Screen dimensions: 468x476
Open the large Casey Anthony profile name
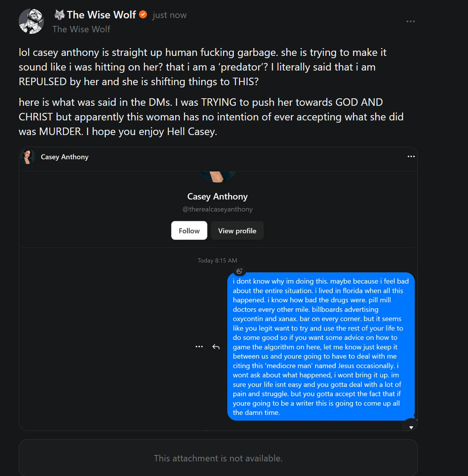point(217,197)
